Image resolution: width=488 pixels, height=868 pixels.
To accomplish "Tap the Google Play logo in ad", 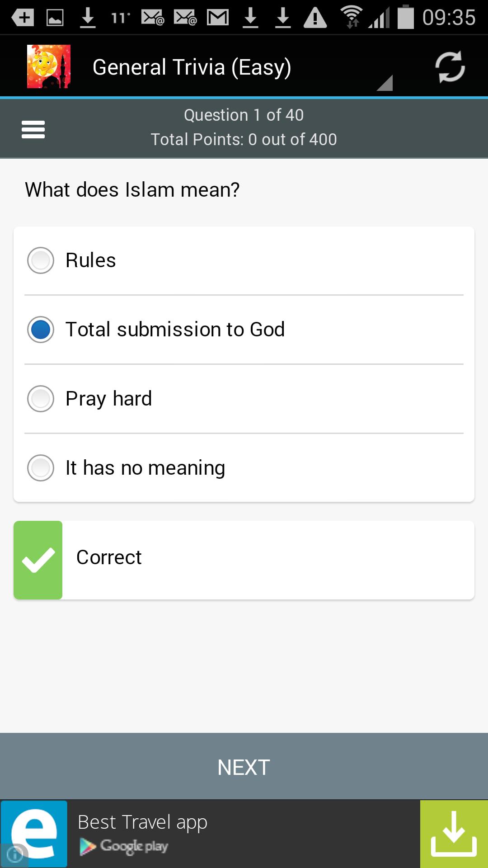I will (x=124, y=846).
